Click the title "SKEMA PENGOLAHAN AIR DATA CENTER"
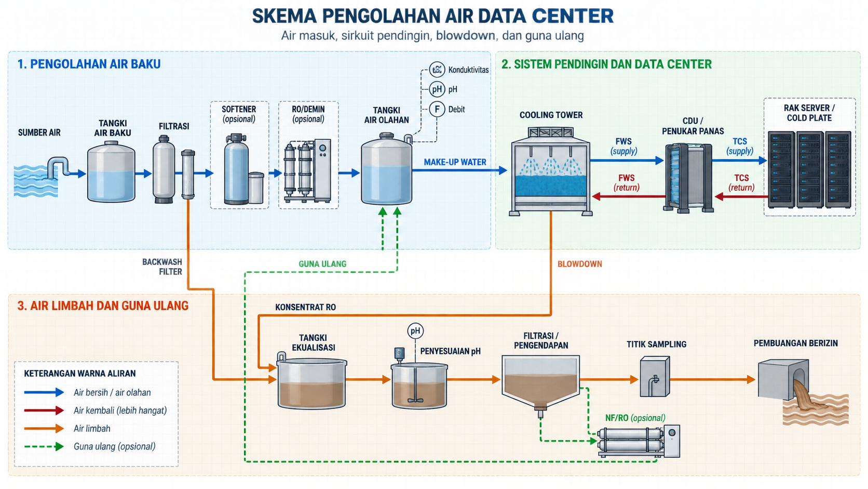Screen dimensions: 868x489 click(x=433, y=16)
